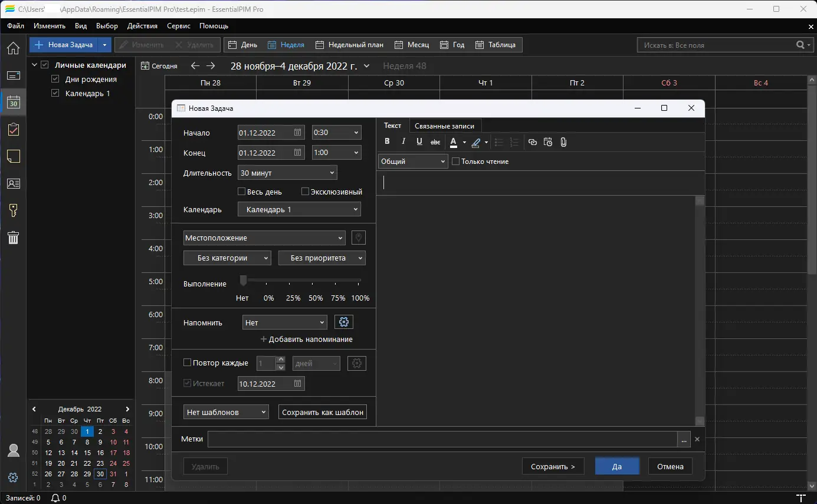Apply the font color A swatch
The image size is (817, 504).
[454, 141]
